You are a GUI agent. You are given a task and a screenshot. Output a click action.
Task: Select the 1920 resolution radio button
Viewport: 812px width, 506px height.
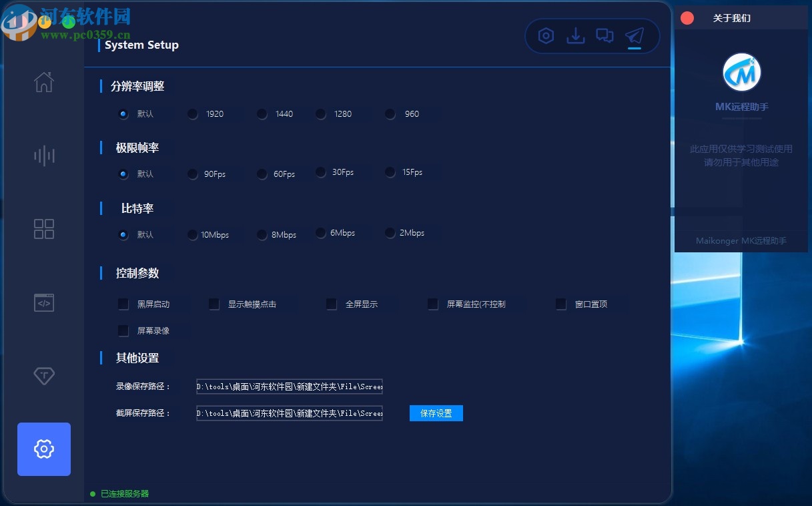(193, 114)
